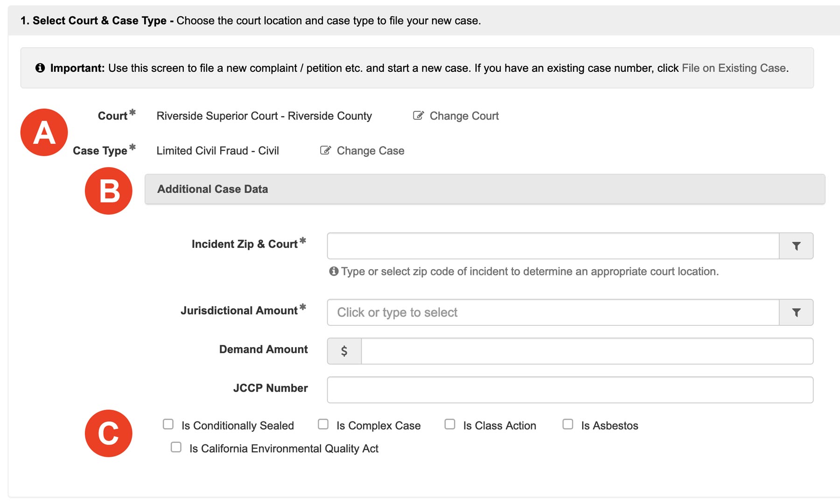Check Is California Environmental Quality Act
The height and width of the screenshot is (504, 840).
click(175, 447)
